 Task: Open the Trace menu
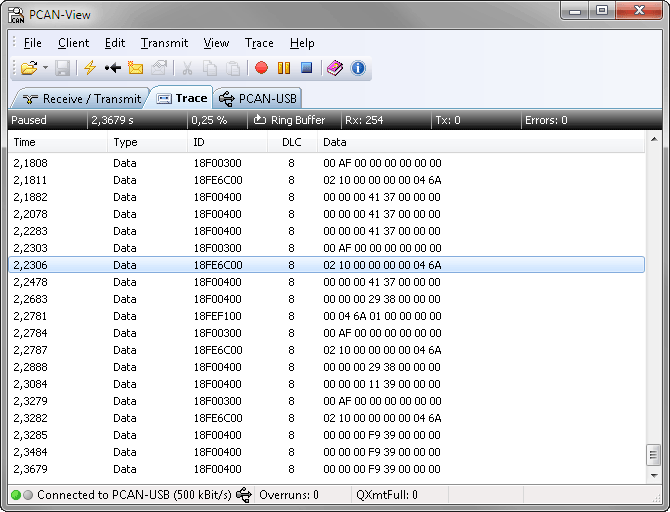[259, 43]
